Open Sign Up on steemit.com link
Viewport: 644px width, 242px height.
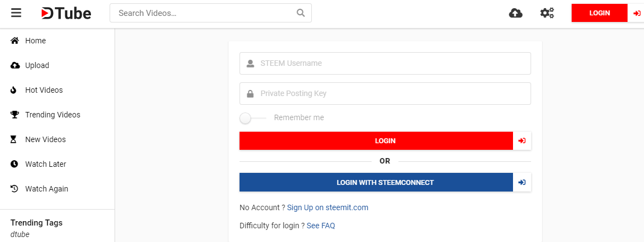(328, 207)
